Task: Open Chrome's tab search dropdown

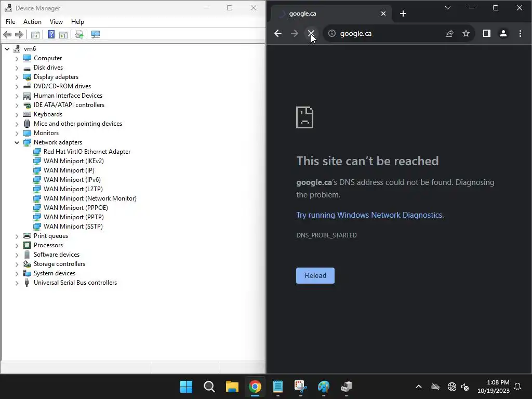Action: pyautogui.click(x=448, y=8)
